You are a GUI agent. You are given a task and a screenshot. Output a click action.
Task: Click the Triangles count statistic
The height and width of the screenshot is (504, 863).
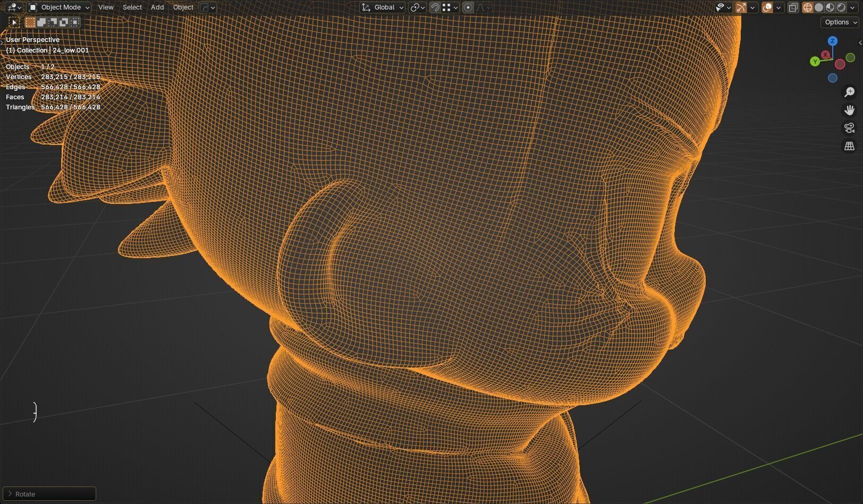tap(53, 107)
